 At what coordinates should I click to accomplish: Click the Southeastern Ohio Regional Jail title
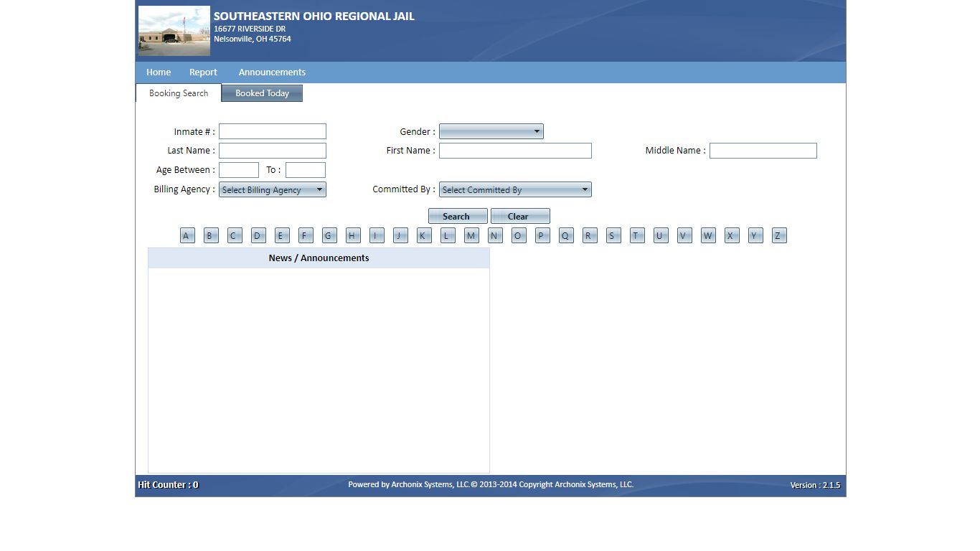pyautogui.click(x=314, y=16)
